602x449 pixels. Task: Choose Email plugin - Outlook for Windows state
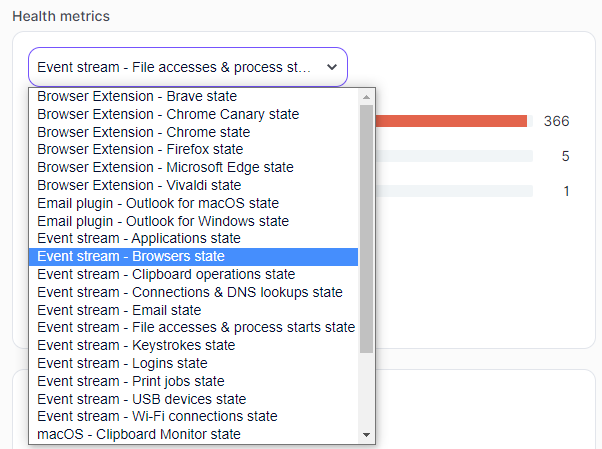(x=163, y=221)
